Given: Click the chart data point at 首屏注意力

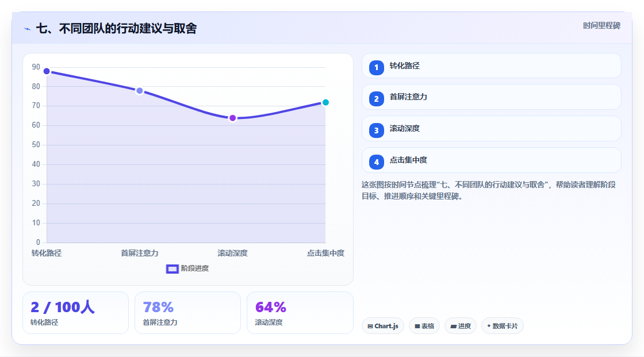Looking at the screenshot, I should tap(140, 91).
